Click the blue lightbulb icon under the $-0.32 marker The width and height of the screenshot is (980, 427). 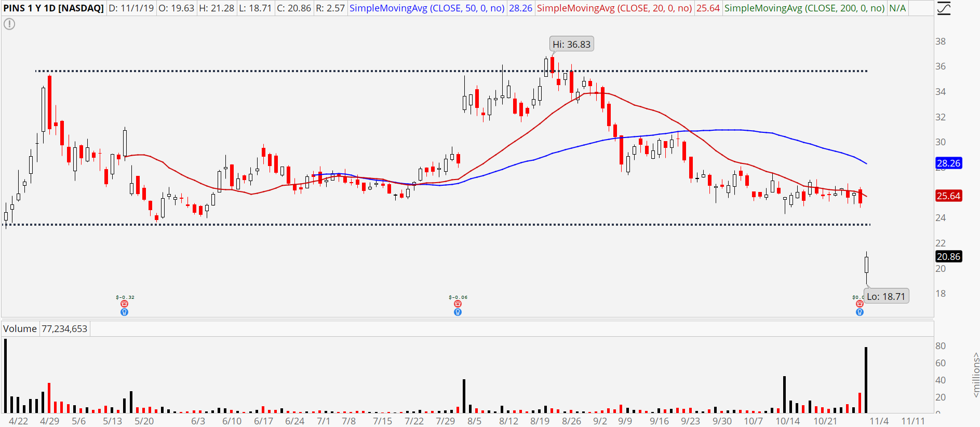point(124,312)
